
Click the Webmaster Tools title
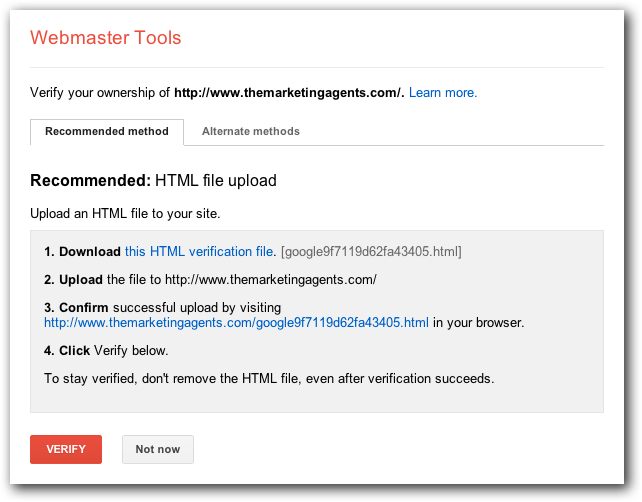(x=106, y=38)
